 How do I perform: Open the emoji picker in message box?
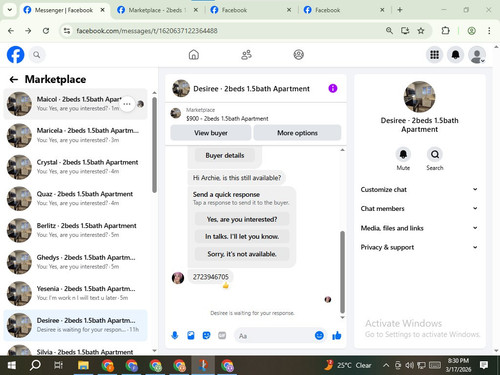coord(319,335)
